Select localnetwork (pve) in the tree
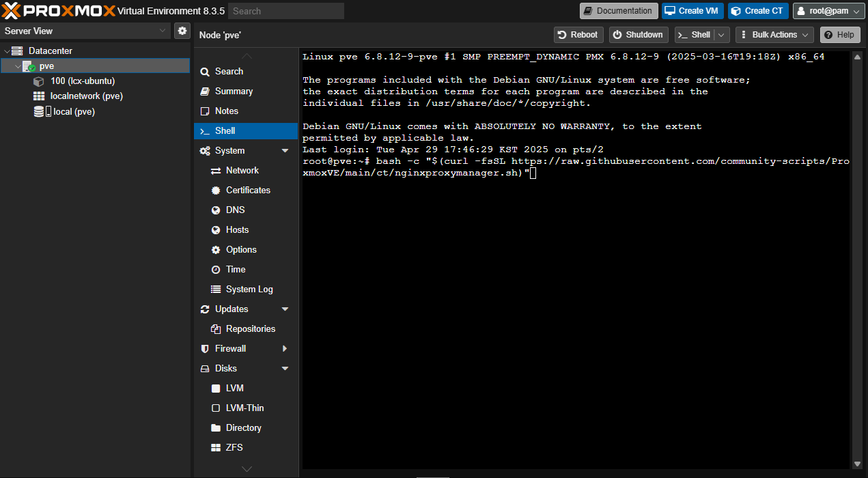This screenshot has width=868, height=478. [95, 96]
